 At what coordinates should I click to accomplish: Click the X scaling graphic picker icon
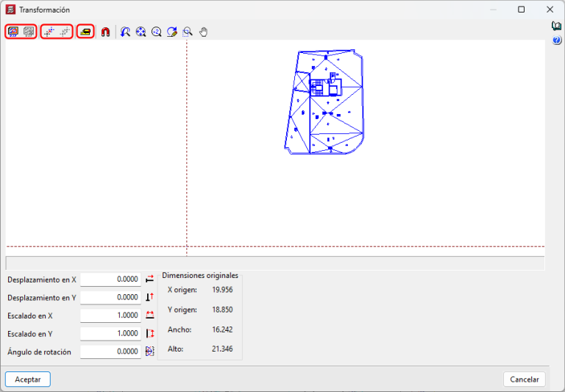click(149, 316)
